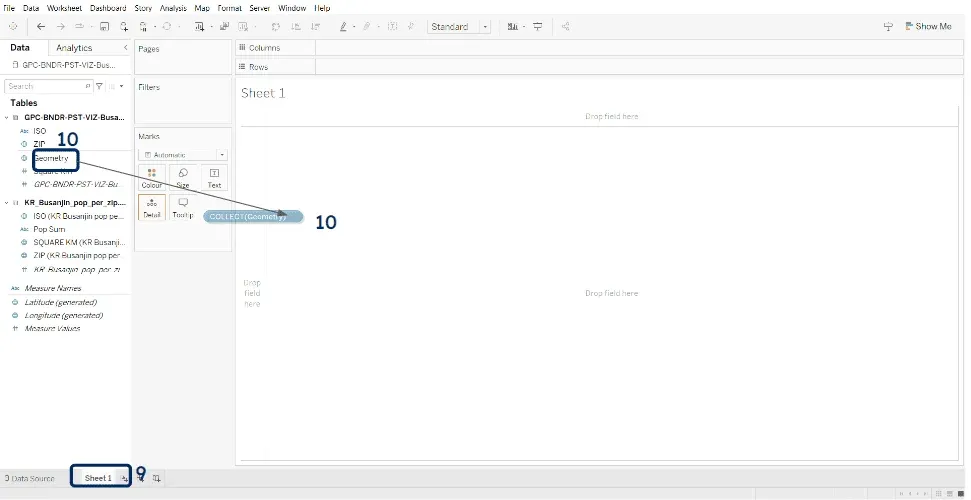The image size is (971, 500).
Task: Click the Pause Auto Updates icon
Action: point(143,27)
